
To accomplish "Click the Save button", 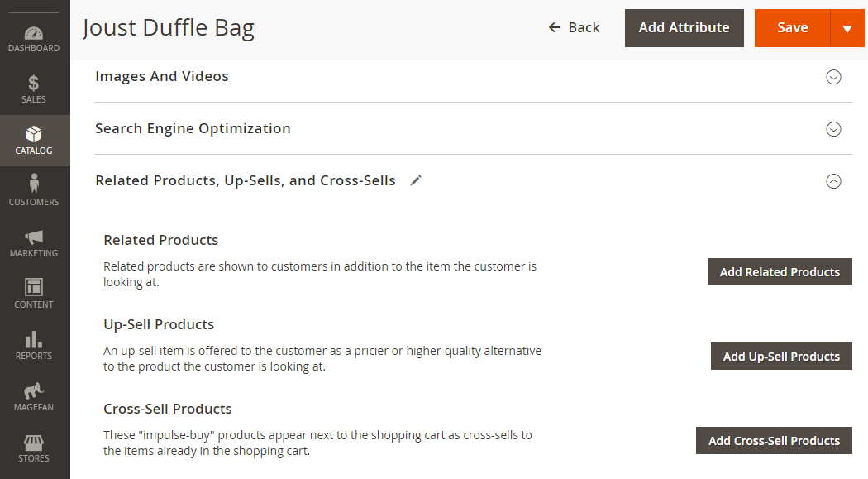I will click(792, 28).
